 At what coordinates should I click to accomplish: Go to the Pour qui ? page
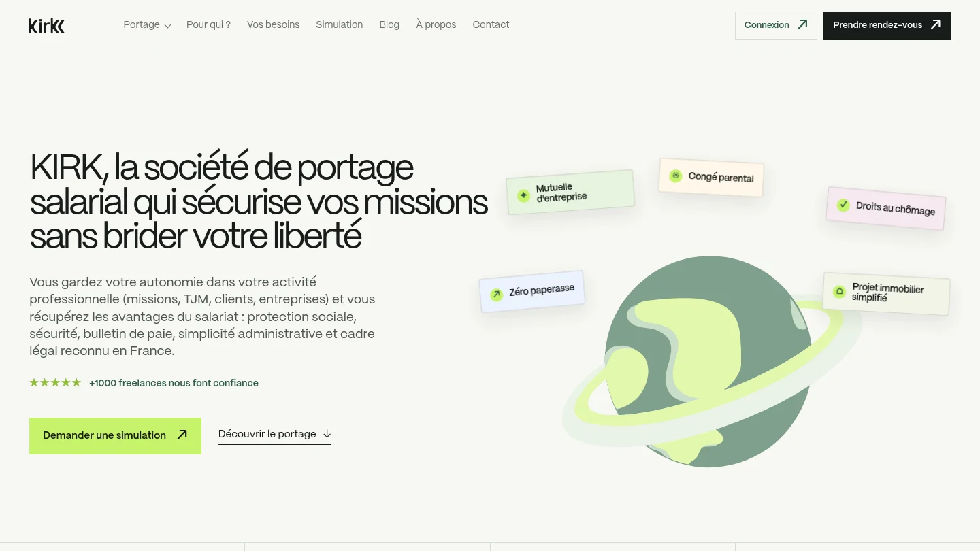pos(208,24)
